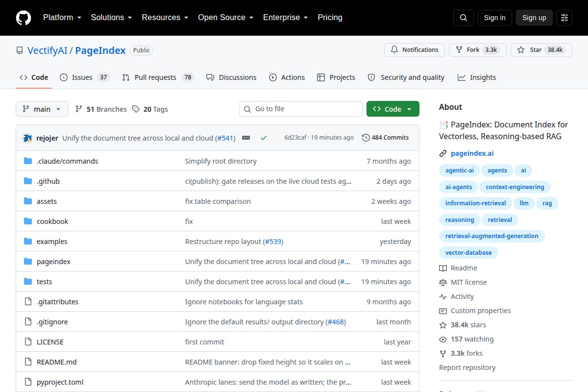This screenshot has width=588, height=392.
Task: Click the Activity pulse icon
Action: click(443, 296)
